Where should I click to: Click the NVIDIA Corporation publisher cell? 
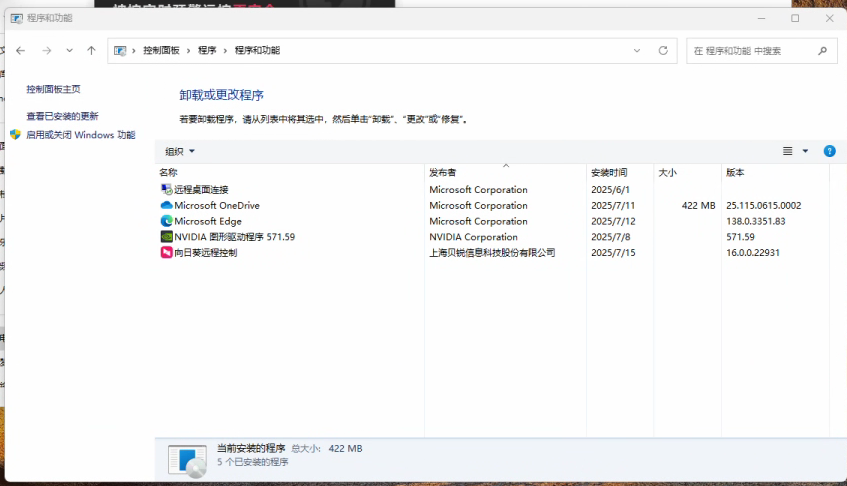(x=473, y=237)
